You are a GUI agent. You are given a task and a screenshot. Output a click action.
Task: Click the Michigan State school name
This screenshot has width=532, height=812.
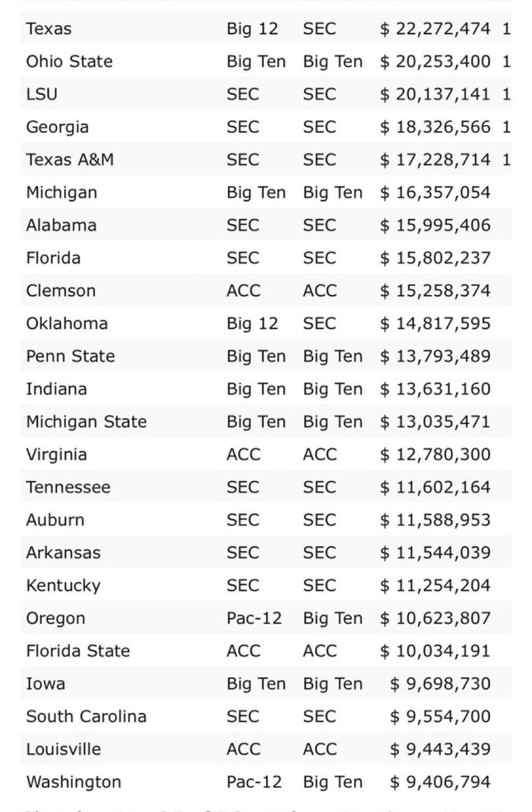click(86, 422)
